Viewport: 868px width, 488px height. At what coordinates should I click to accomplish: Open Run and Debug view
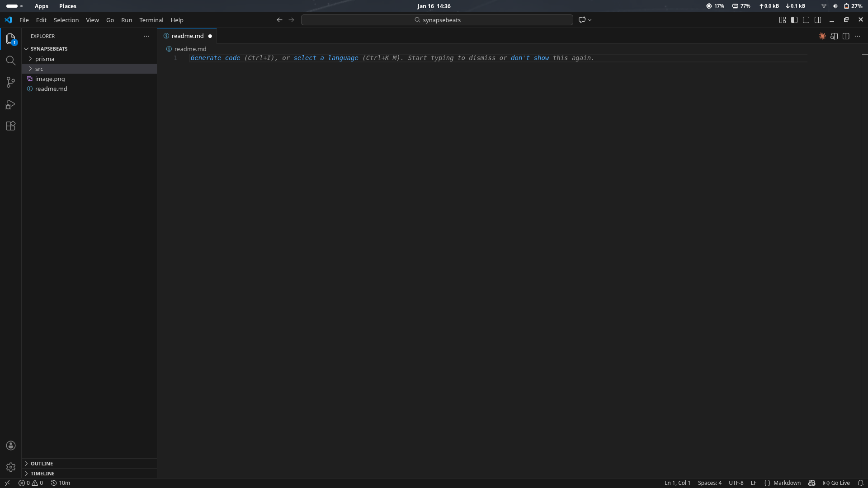click(x=10, y=104)
